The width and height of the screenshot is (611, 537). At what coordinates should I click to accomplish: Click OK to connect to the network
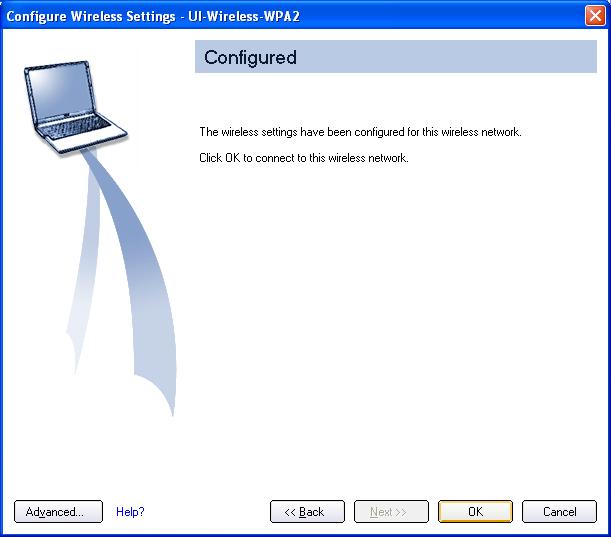(x=475, y=511)
